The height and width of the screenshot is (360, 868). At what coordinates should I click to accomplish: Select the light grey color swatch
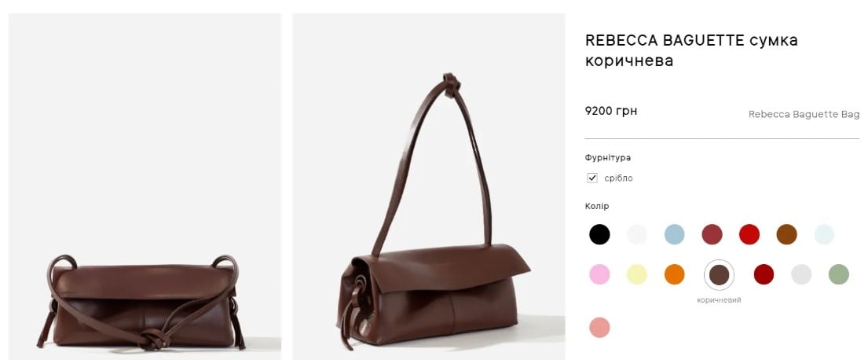pos(801,274)
